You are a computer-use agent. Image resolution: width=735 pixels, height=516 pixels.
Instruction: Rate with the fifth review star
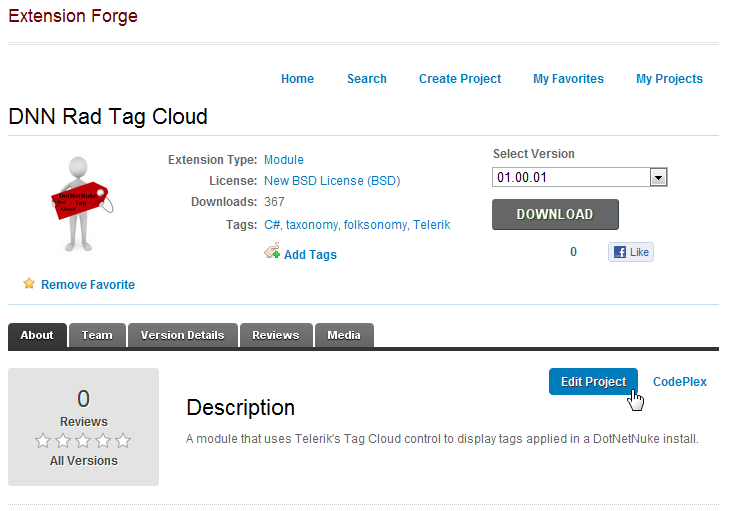[123, 441]
